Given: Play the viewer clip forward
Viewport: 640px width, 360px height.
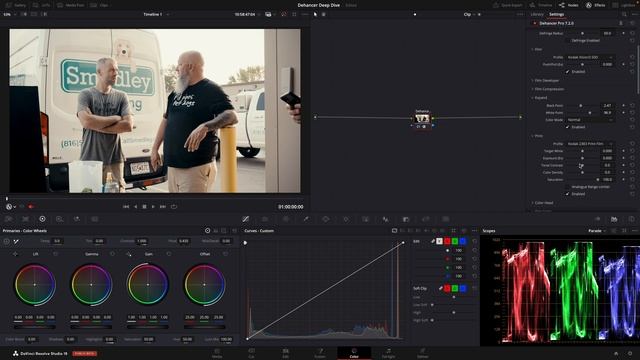Looking at the screenshot, I should tap(153, 207).
